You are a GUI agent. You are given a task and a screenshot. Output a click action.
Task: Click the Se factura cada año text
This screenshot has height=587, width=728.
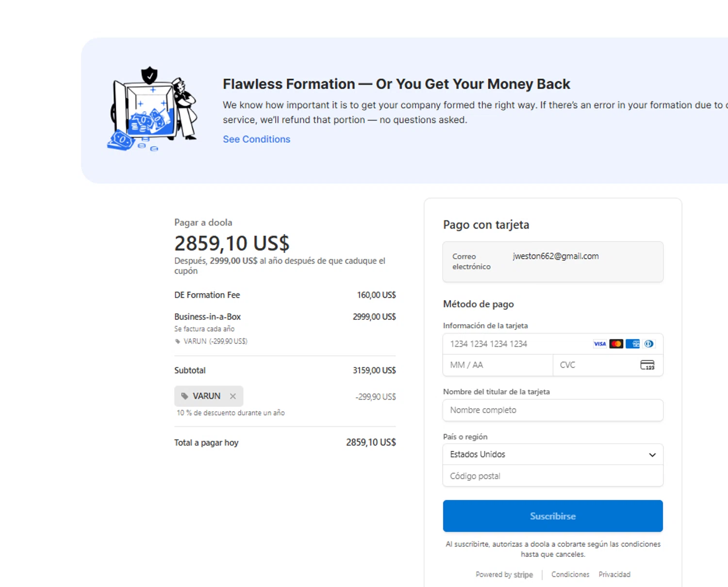point(204,329)
